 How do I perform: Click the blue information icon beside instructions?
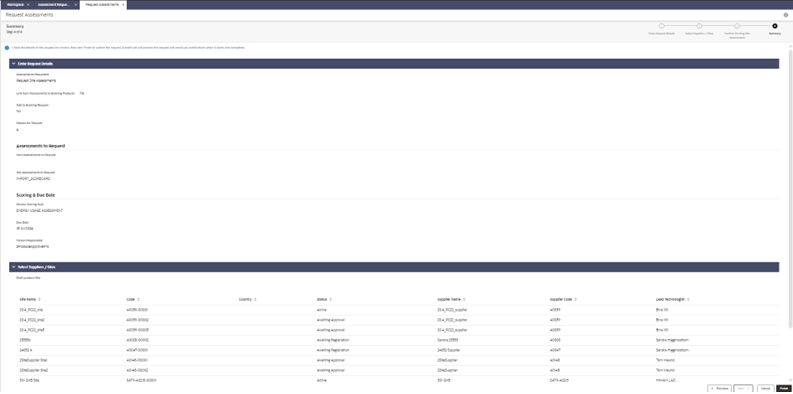[7, 48]
